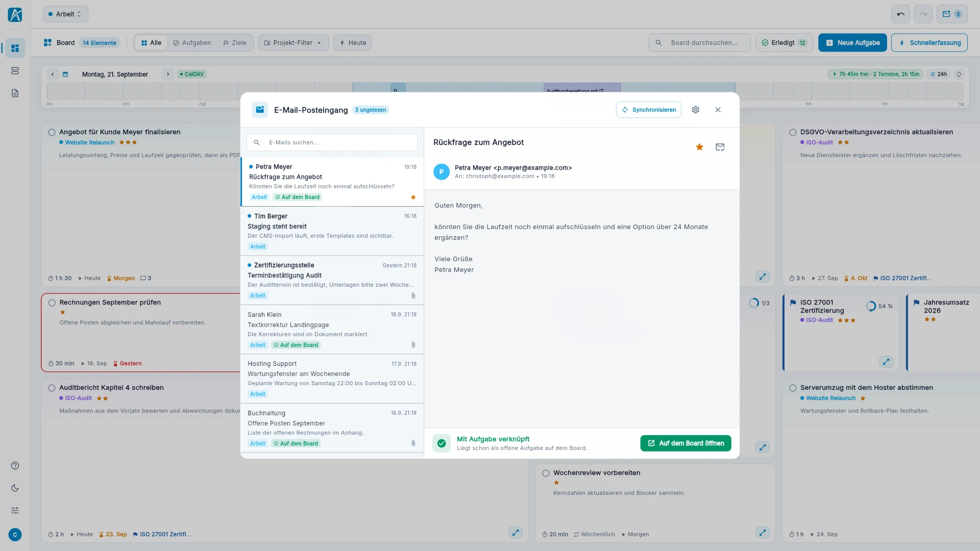Open the list view icon in the sidebar
Image resolution: width=980 pixels, height=551 pixels.
tap(15, 70)
